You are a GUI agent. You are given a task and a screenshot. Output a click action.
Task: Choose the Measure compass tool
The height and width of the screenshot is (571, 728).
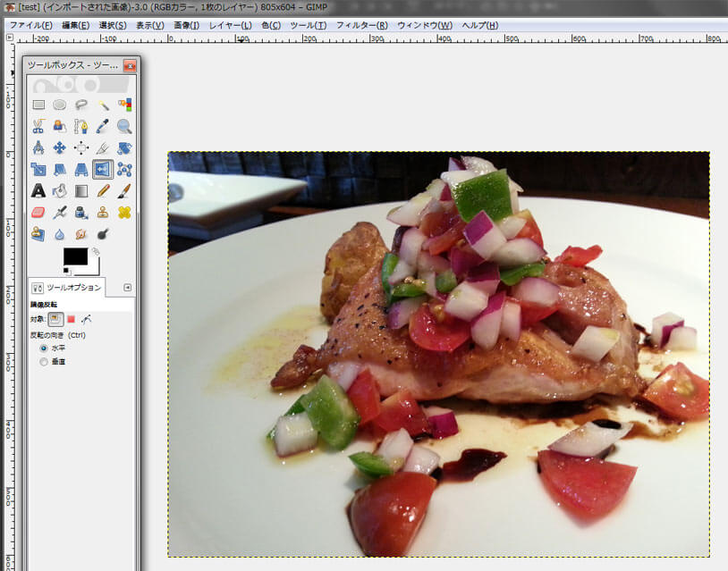click(38, 148)
